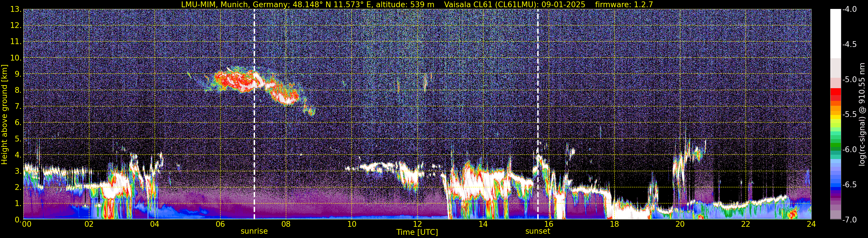Click the white dashed sunrise line
The height and width of the screenshot is (238, 868).
pos(254,114)
